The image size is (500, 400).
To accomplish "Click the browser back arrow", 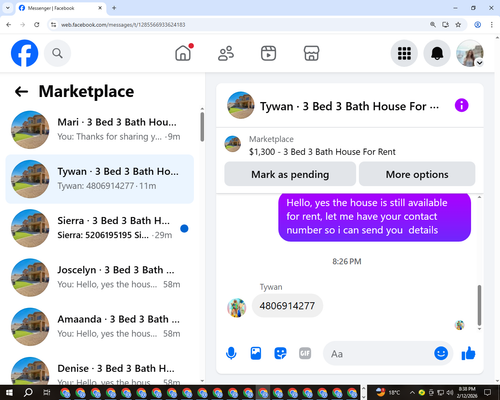I will tap(9, 25).
